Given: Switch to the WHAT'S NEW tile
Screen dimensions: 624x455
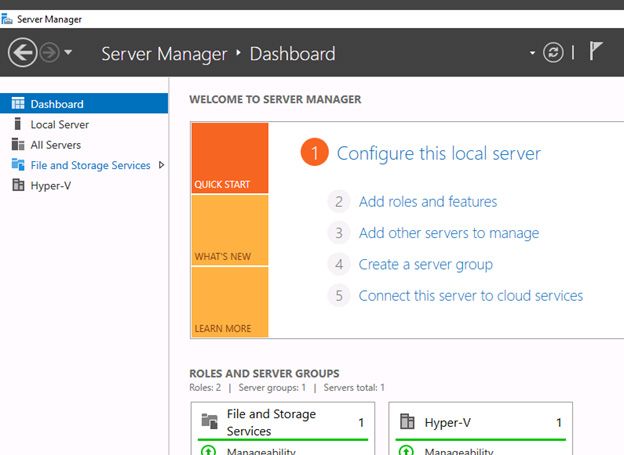Looking at the screenshot, I should pos(229,230).
